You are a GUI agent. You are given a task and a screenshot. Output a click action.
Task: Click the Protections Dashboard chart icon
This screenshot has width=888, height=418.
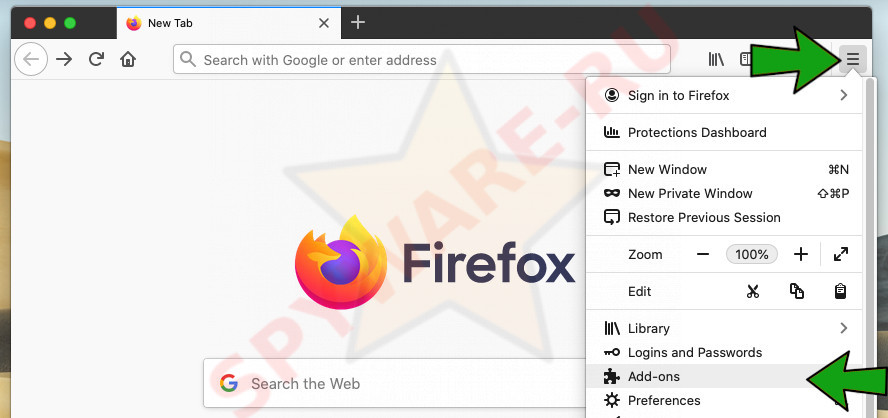[612, 133]
